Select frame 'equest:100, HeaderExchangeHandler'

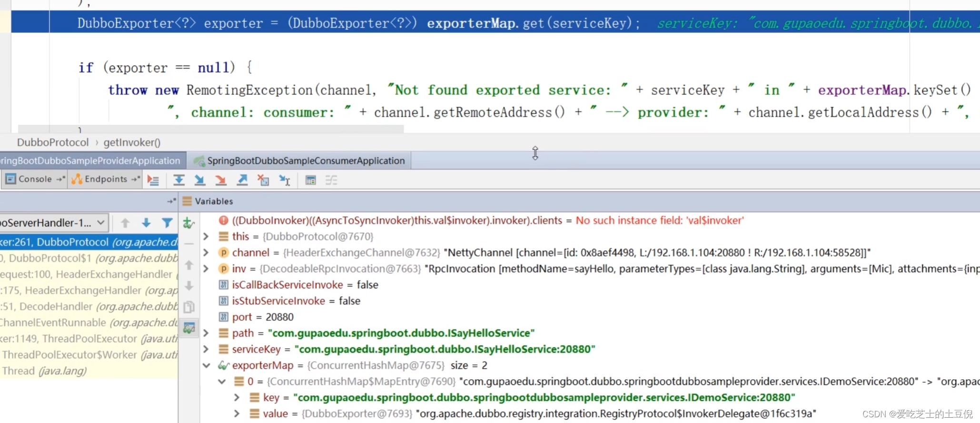tap(89, 274)
